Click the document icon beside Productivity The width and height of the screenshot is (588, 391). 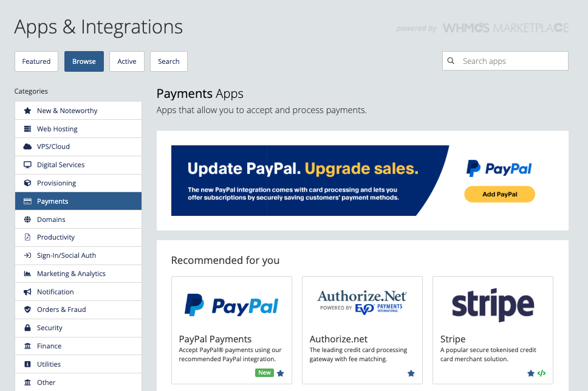[x=27, y=237]
